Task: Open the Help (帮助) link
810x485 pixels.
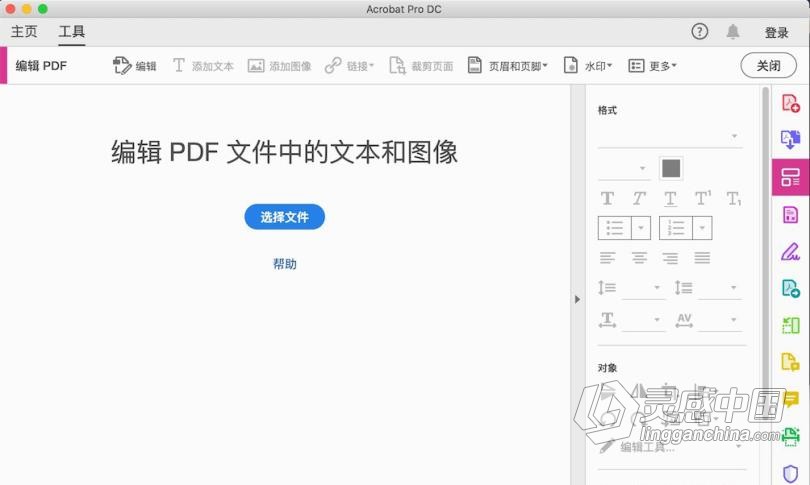Action: (x=285, y=264)
